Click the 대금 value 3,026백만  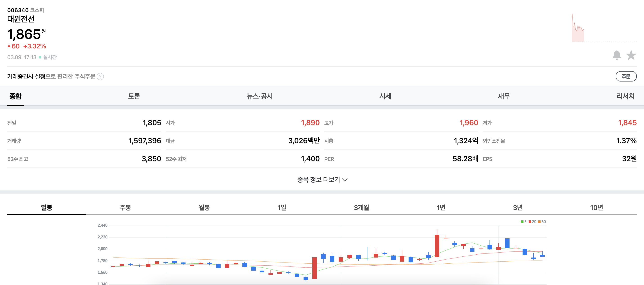(304, 141)
